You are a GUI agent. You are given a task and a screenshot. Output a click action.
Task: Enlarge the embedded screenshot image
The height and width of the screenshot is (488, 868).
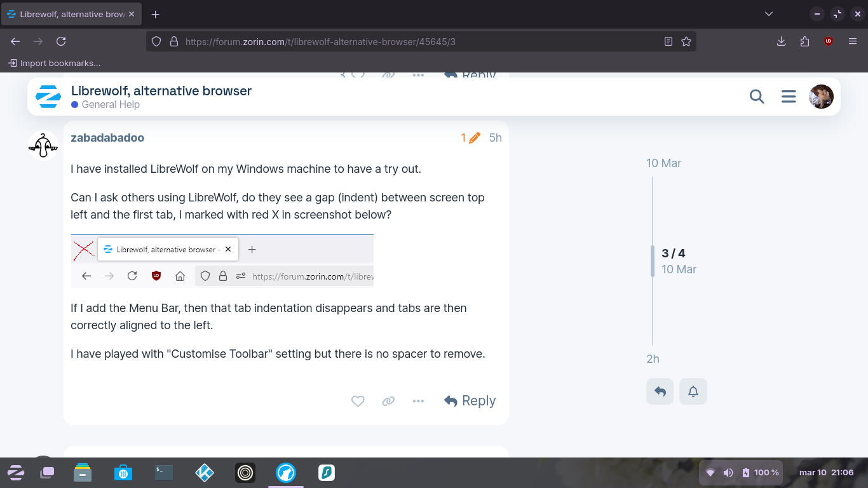click(222, 261)
